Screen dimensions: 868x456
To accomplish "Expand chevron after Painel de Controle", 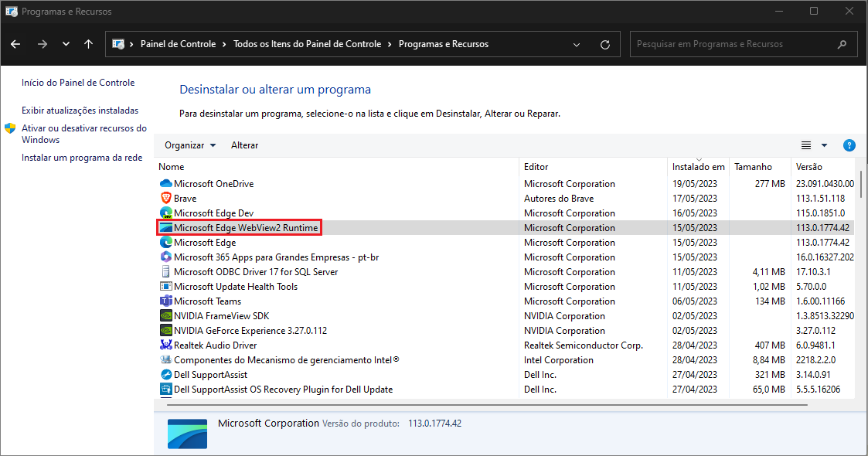I will pos(224,44).
